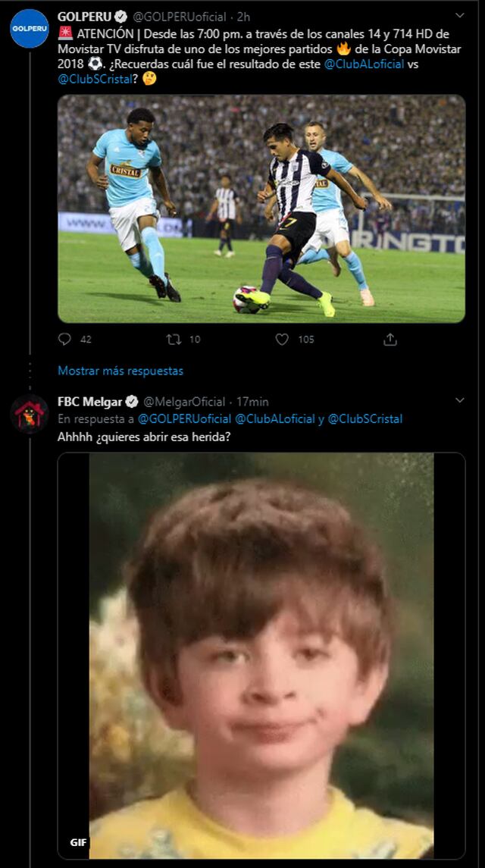This screenshot has height=868, width=485.
Task: Open the football match photo
Action: point(261,208)
